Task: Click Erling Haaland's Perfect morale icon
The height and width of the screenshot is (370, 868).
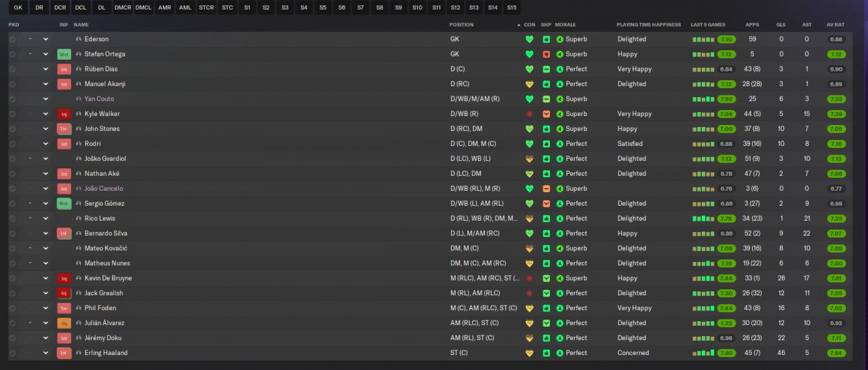Action: (560, 353)
